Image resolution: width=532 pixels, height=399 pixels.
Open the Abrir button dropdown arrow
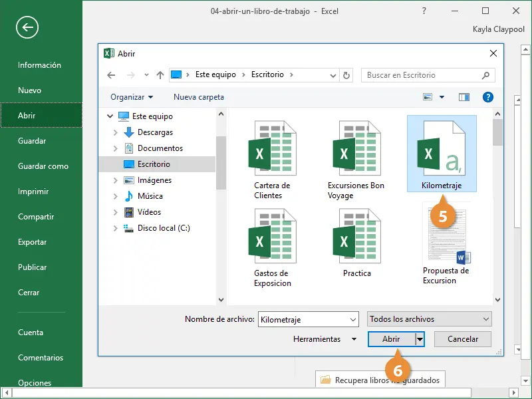pyautogui.click(x=420, y=339)
